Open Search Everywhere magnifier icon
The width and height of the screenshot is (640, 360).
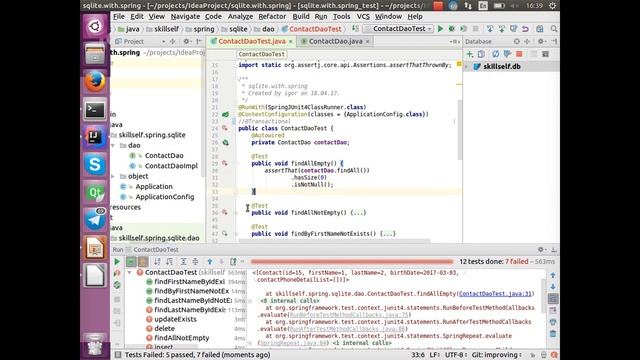(x=554, y=29)
